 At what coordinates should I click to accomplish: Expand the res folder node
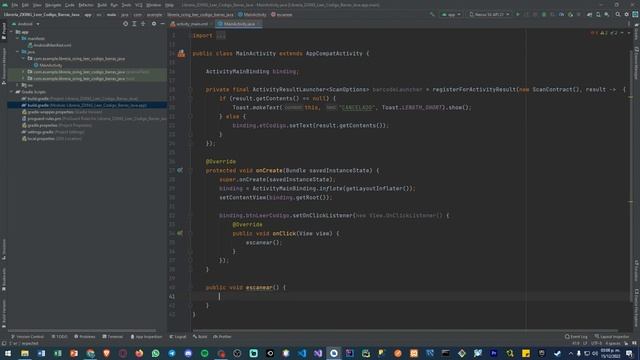point(18,85)
